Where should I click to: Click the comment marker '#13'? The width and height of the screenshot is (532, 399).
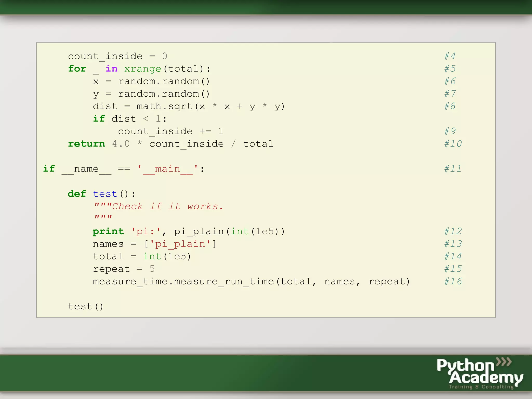point(453,243)
